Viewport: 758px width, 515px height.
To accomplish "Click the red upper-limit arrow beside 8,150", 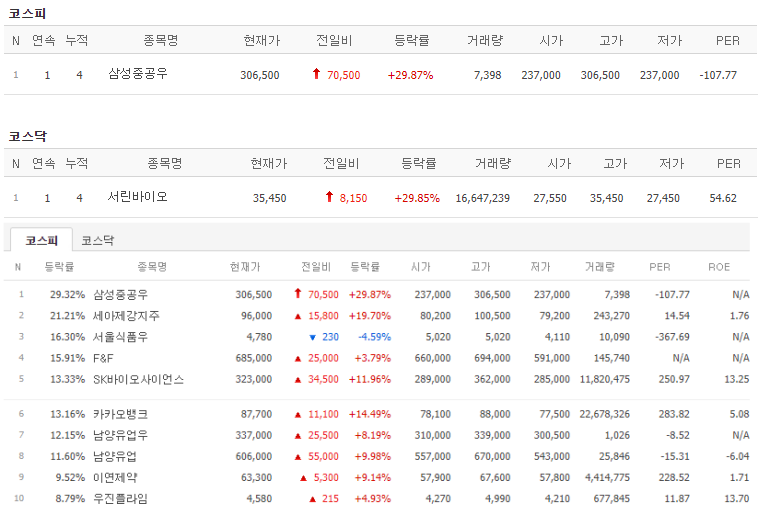I will (x=329, y=196).
